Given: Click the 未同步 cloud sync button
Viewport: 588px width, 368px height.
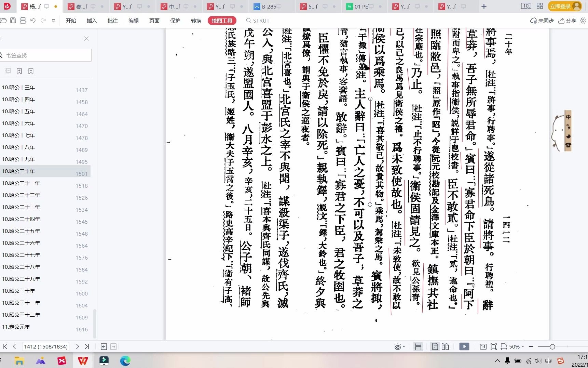Looking at the screenshot, I should tap(542, 21).
